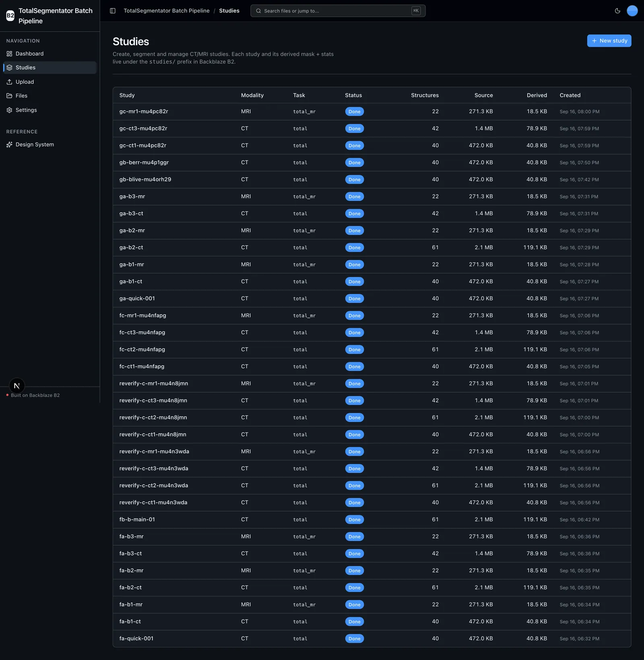Click the round N badge icon
Viewport: 644px width, 660px height.
click(x=17, y=386)
